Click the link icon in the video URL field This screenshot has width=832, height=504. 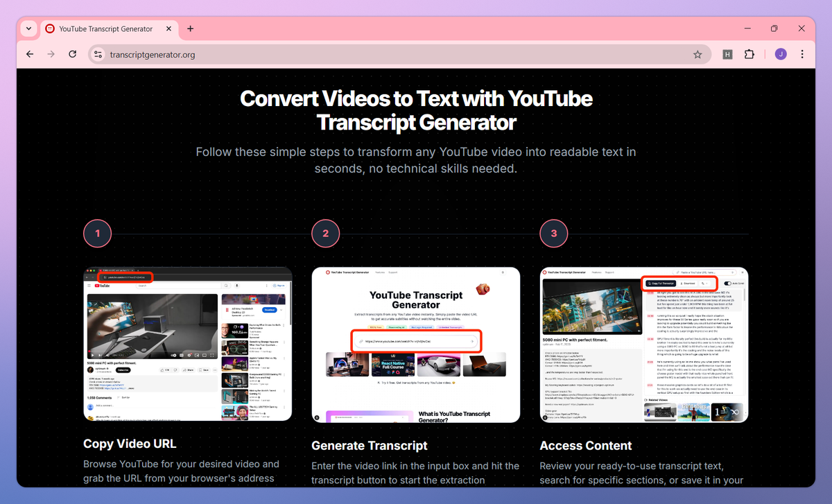pyautogui.click(x=361, y=342)
